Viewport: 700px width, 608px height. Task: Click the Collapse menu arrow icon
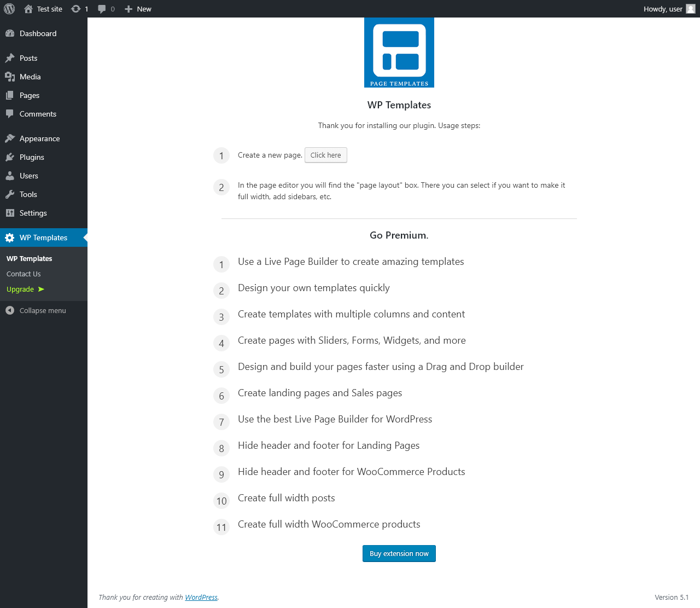[x=10, y=310]
